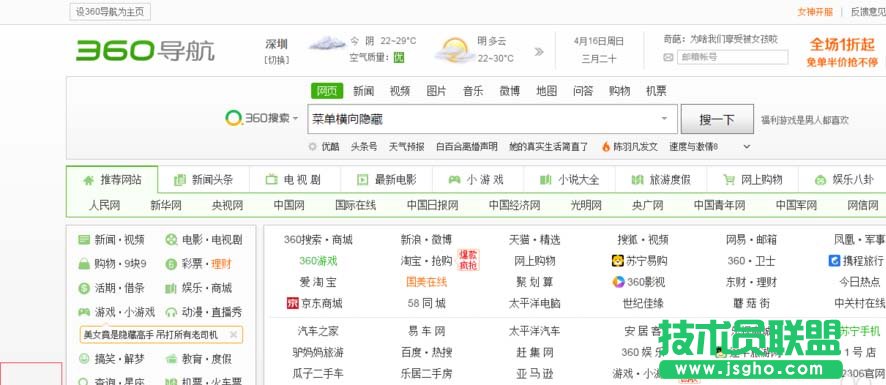Open the 女神开撕 top link
This screenshot has height=385, width=886.
coord(815,11)
